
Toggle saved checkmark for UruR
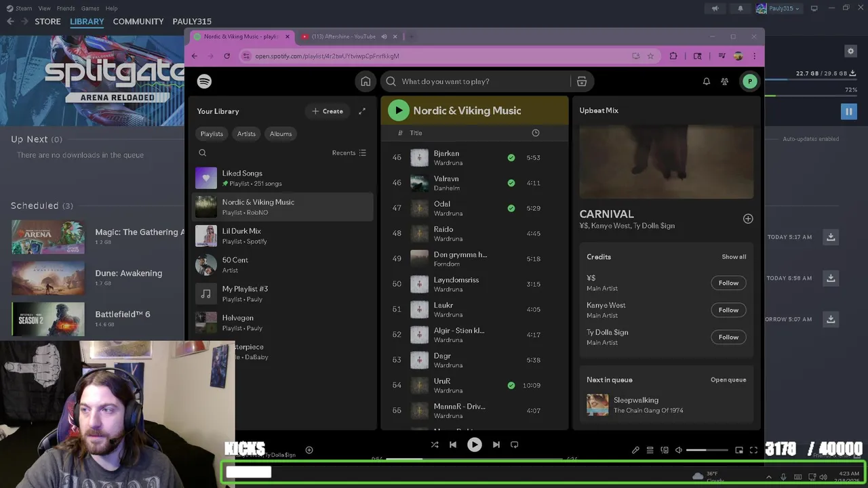[511, 386]
